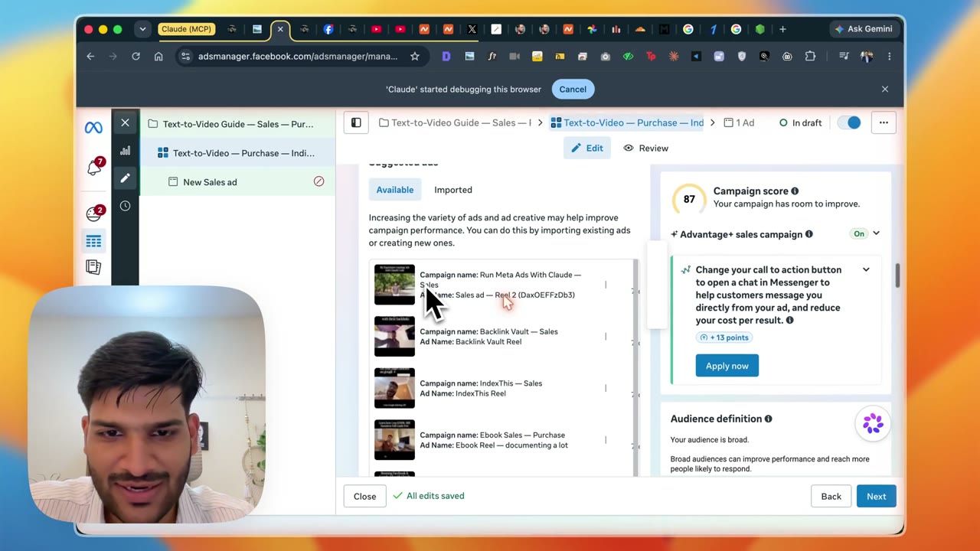Open the Chrome three-dot menu
This screenshot has height=551, width=980.
click(889, 56)
